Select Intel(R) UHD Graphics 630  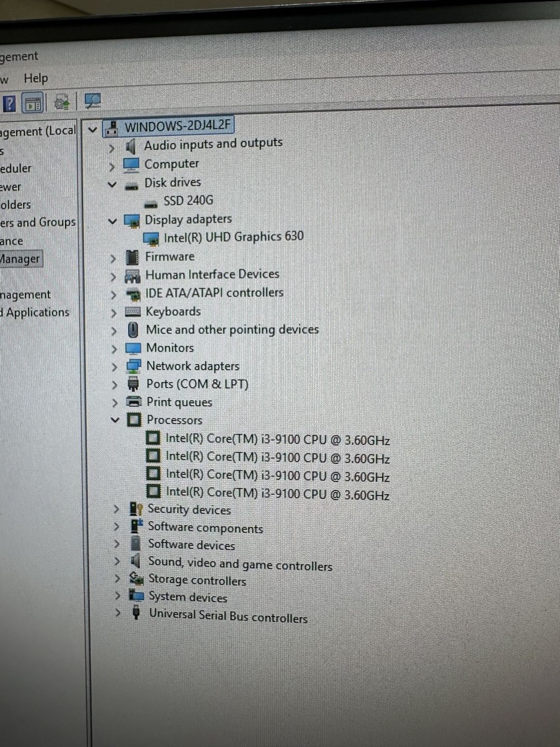point(233,237)
